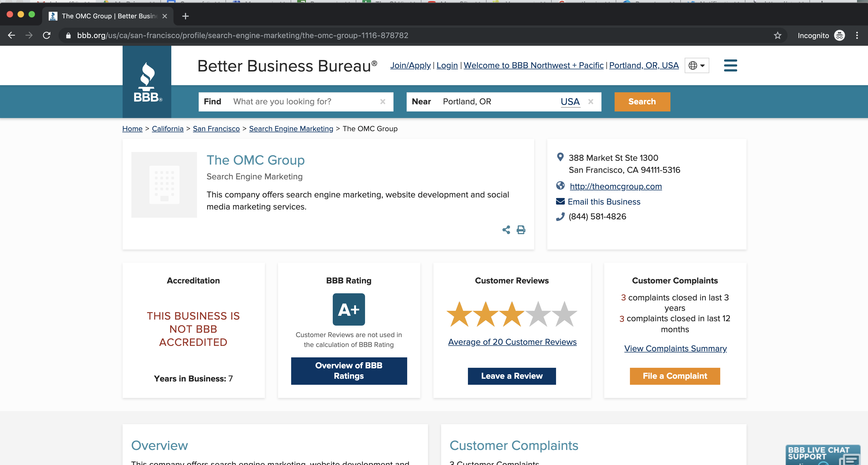868x465 pixels.
Task: Click the map pin address icon
Action: (x=560, y=157)
